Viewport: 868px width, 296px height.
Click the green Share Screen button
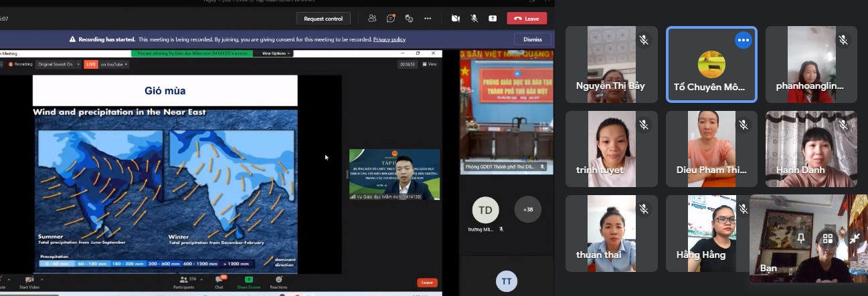pyautogui.click(x=248, y=282)
